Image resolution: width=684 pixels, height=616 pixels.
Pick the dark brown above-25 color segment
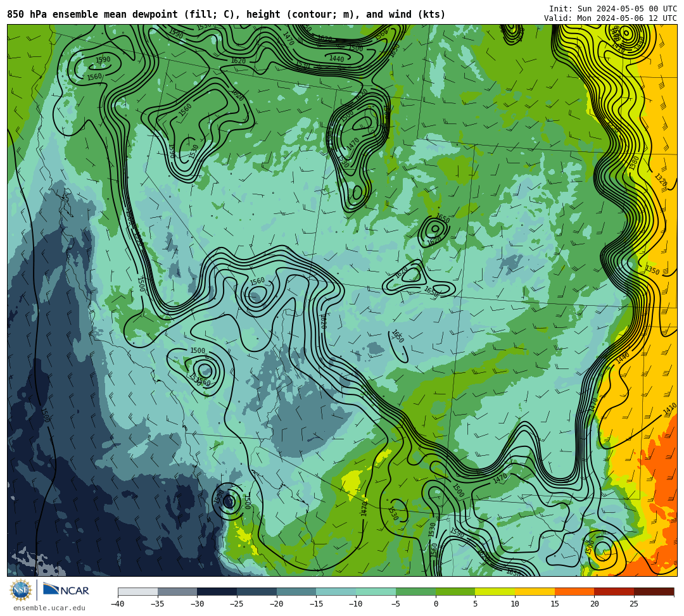pos(654,591)
